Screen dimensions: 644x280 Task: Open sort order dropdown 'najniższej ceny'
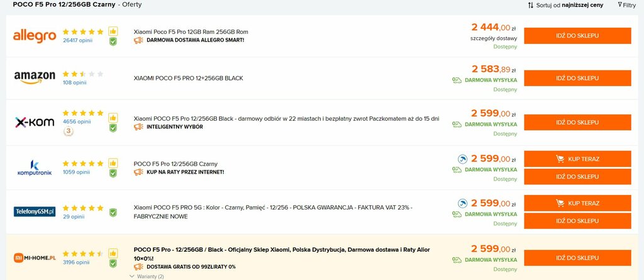582,5
